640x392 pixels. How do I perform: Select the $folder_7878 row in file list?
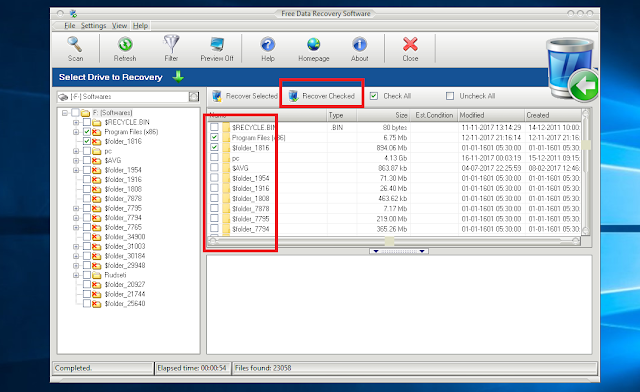point(394,208)
